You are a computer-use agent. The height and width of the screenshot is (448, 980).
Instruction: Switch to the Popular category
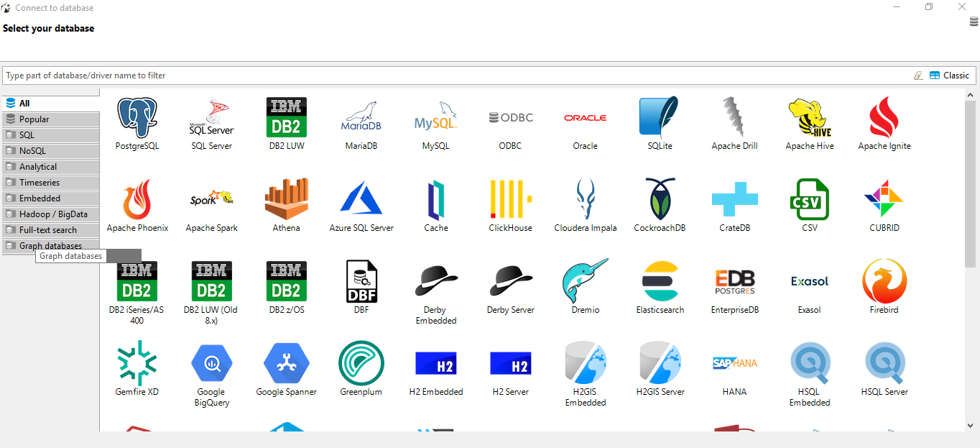(x=51, y=119)
